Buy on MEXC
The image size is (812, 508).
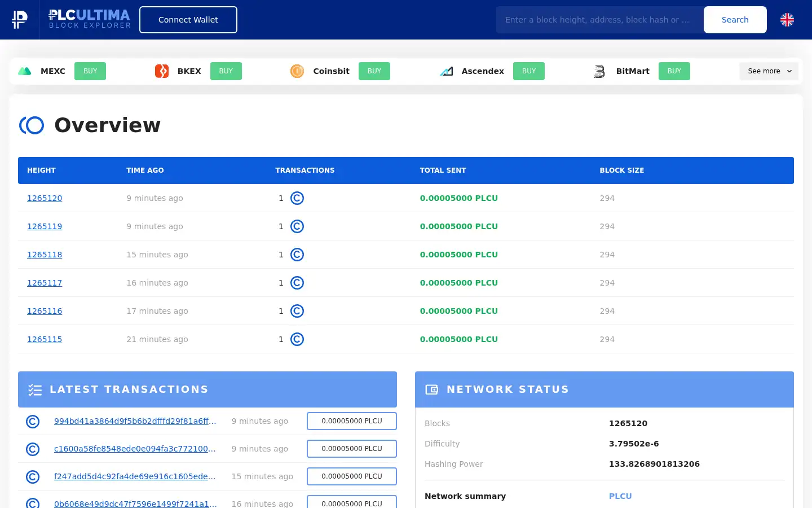pyautogui.click(x=90, y=71)
